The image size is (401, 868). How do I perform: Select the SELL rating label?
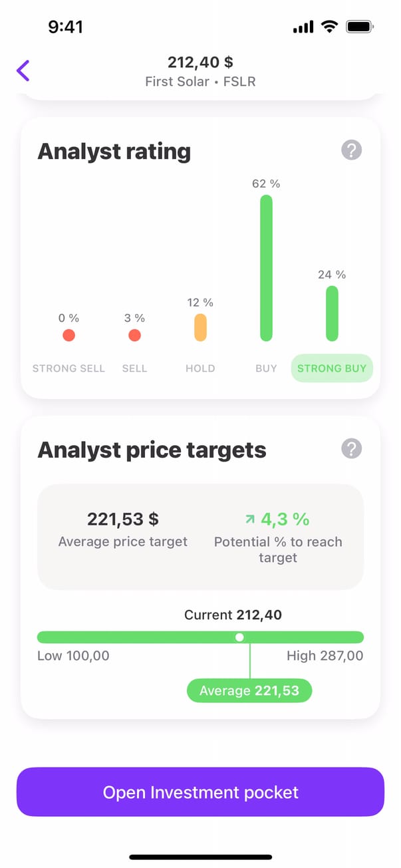click(134, 368)
